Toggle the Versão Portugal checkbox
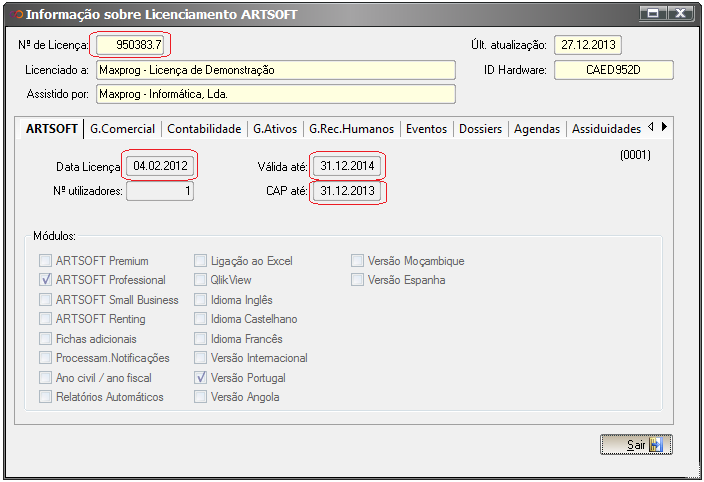Screen dimensions: 704x482 coord(201,378)
